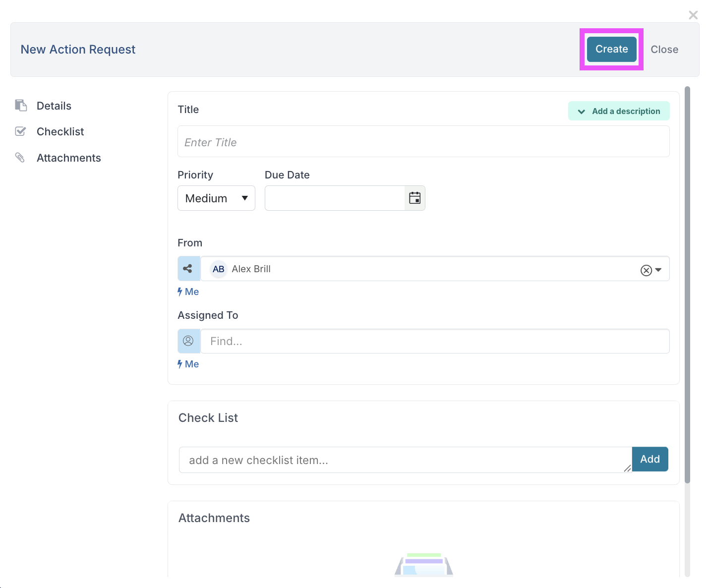The height and width of the screenshot is (588, 709).
Task: Click the vertical scrollbar of the form
Action: point(687,285)
